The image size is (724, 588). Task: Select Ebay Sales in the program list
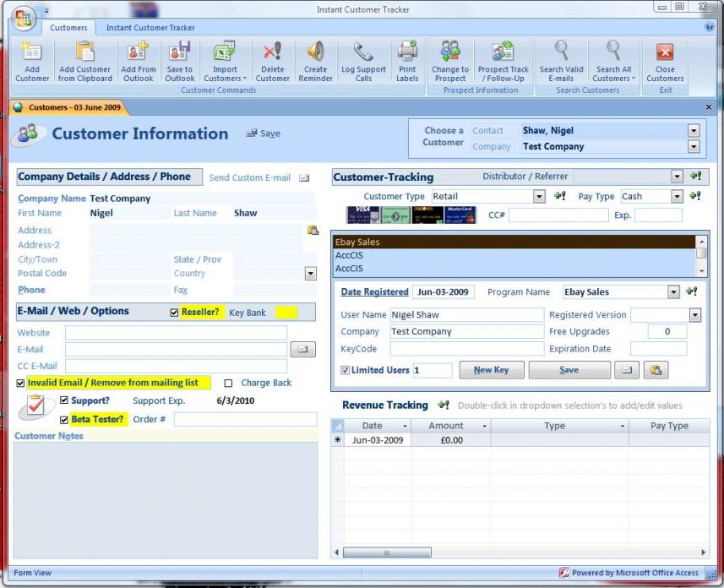(514, 242)
